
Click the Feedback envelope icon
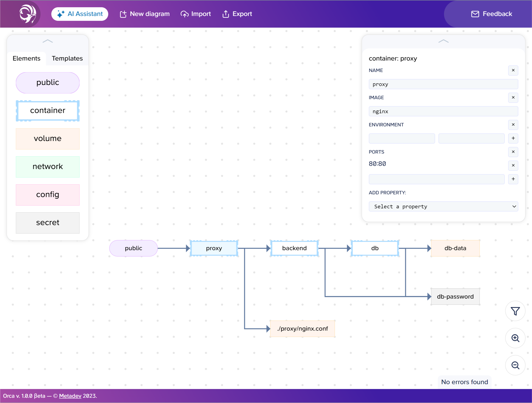tap(475, 14)
